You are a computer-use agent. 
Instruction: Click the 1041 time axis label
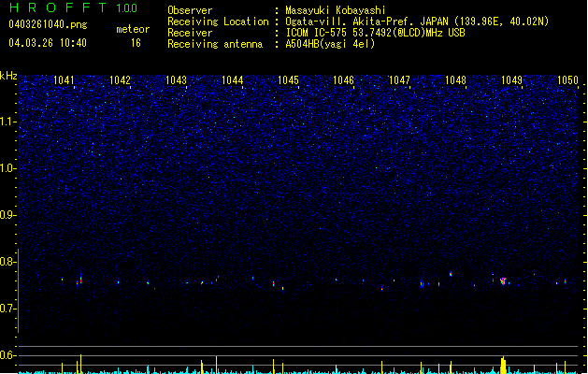coord(64,80)
